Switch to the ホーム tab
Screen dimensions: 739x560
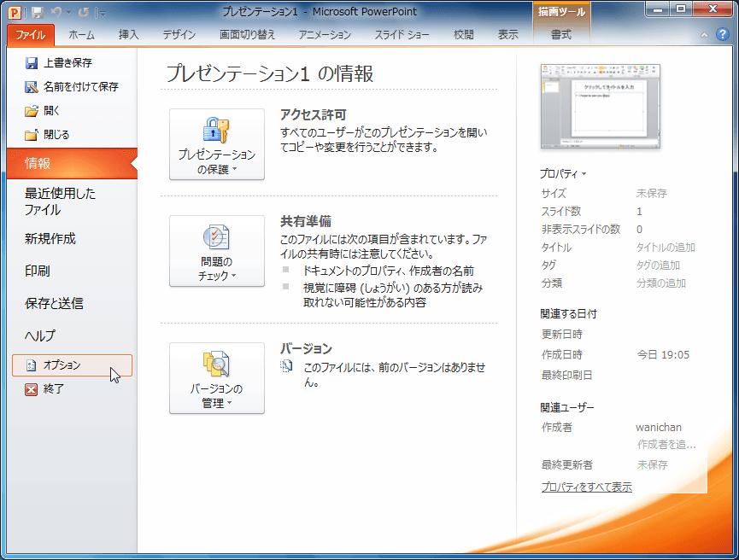pos(81,35)
